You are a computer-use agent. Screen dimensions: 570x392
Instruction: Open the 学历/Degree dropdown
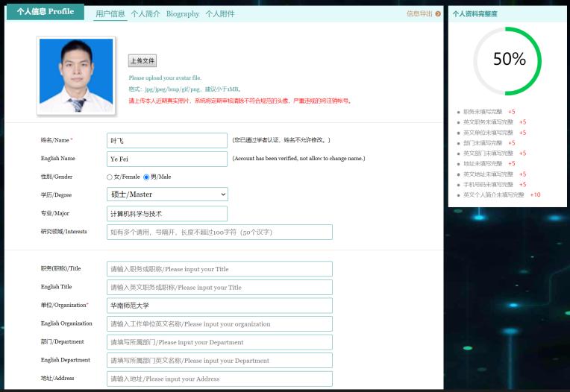pyautogui.click(x=167, y=195)
